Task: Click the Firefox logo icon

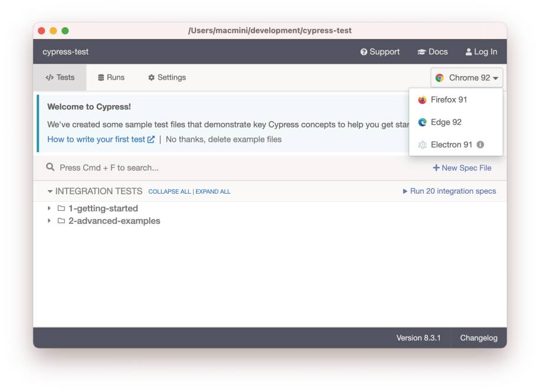Action: click(x=422, y=100)
